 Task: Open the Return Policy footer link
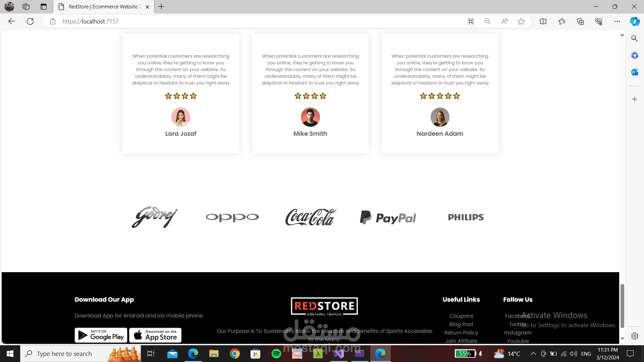point(461,333)
